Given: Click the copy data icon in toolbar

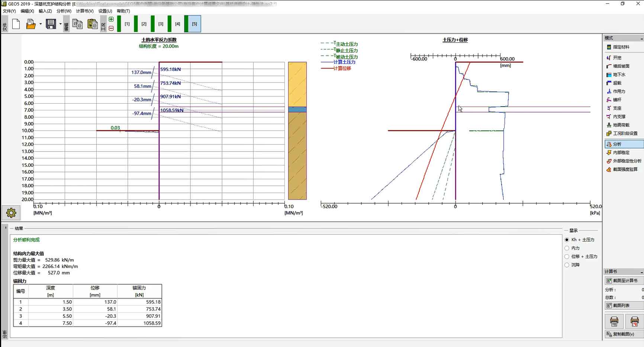Looking at the screenshot, I should coord(77,24).
